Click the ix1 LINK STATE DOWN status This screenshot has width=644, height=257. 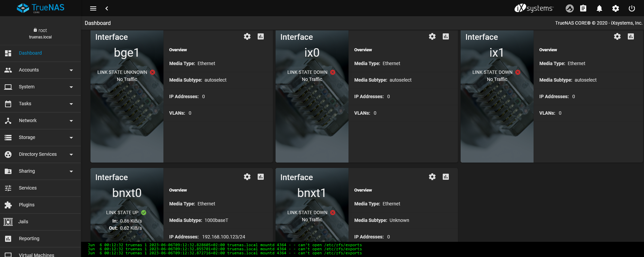click(496, 72)
